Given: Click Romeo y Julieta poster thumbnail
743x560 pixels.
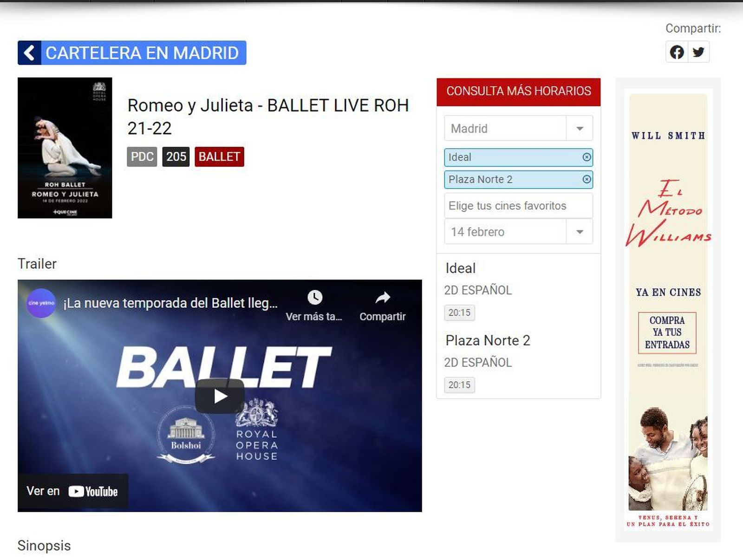Looking at the screenshot, I should point(65,148).
